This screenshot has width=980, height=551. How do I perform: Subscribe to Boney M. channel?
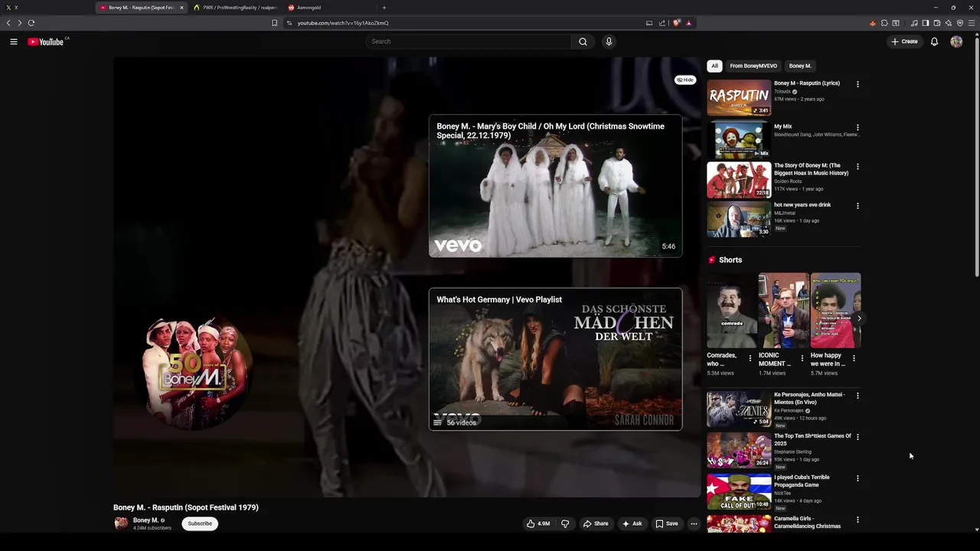click(x=200, y=523)
